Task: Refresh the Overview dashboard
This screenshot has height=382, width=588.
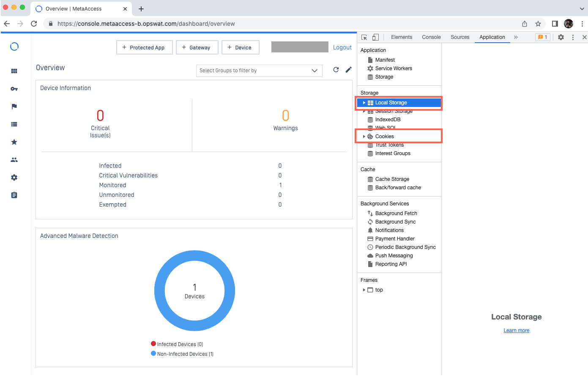Action: [x=336, y=70]
